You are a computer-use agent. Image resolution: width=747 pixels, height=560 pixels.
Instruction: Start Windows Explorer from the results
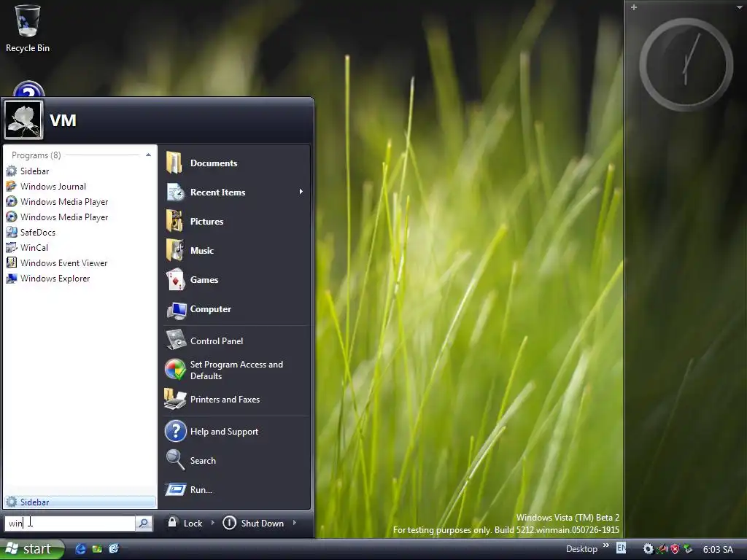click(80, 278)
